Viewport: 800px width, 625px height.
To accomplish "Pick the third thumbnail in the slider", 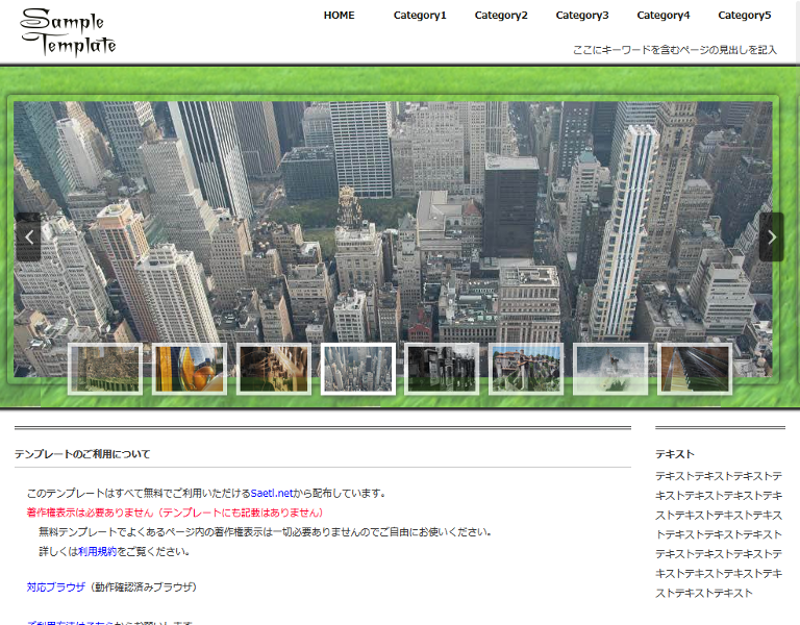I will coord(274,369).
